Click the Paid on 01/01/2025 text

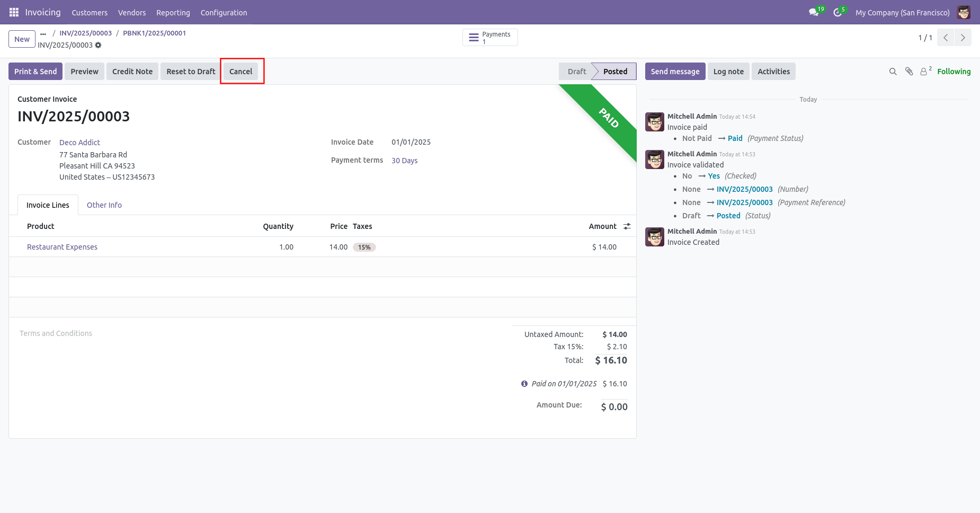(564, 384)
